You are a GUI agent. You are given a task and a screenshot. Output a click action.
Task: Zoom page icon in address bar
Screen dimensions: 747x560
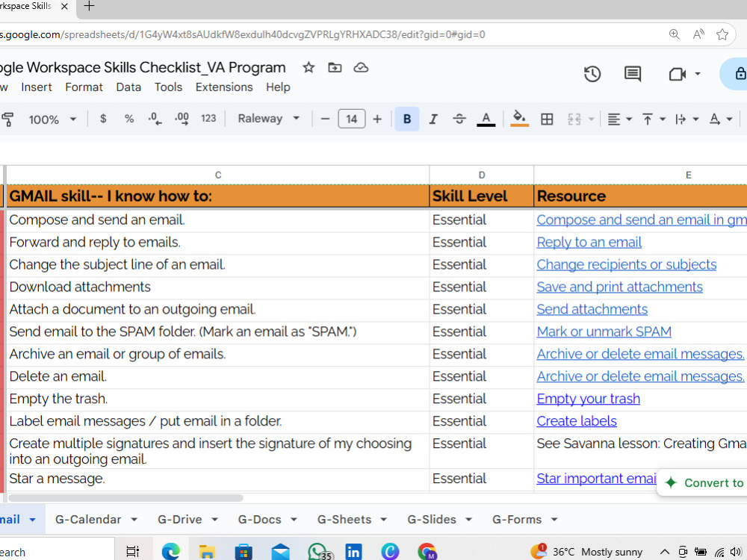(x=674, y=34)
